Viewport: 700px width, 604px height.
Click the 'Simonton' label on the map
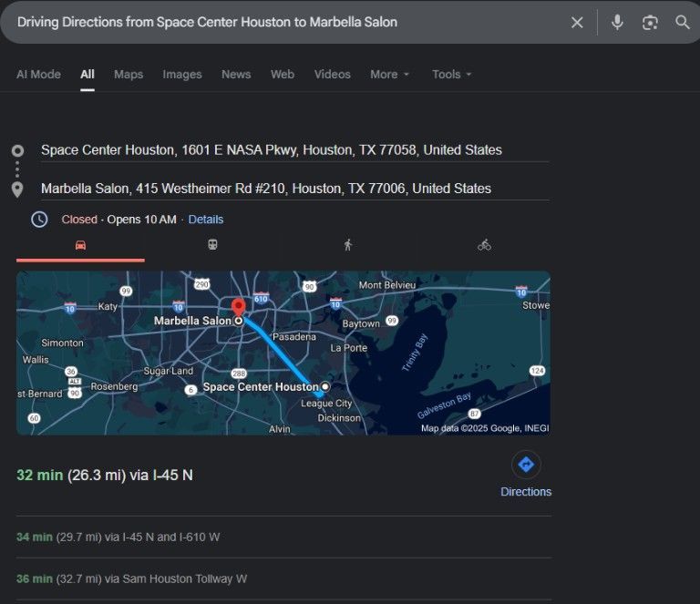(x=63, y=343)
